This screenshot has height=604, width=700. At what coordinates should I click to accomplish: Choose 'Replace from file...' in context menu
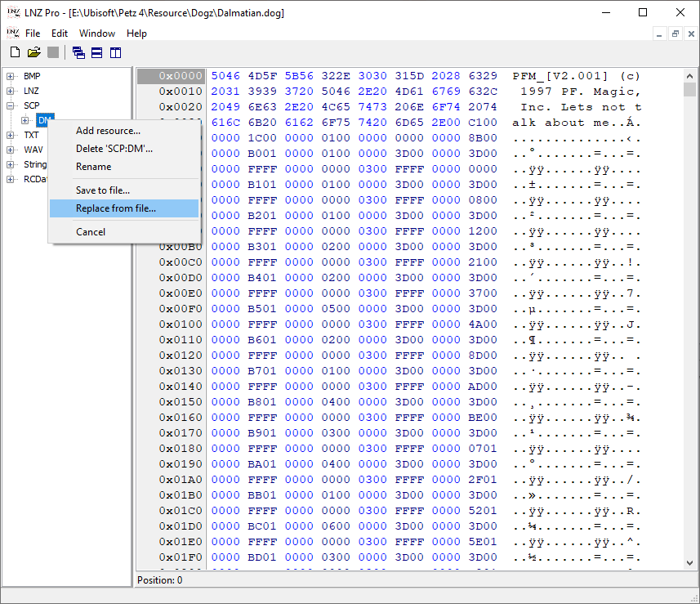(115, 208)
